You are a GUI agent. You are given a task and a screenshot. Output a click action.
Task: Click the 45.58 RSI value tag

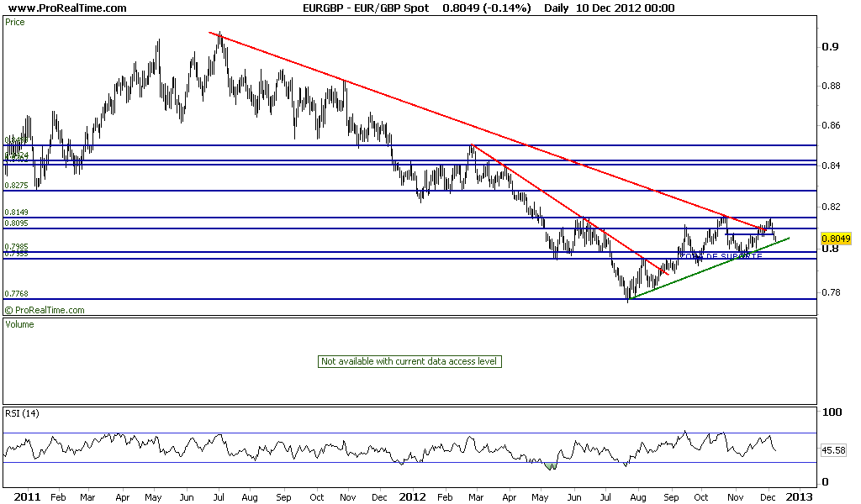[833, 450]
